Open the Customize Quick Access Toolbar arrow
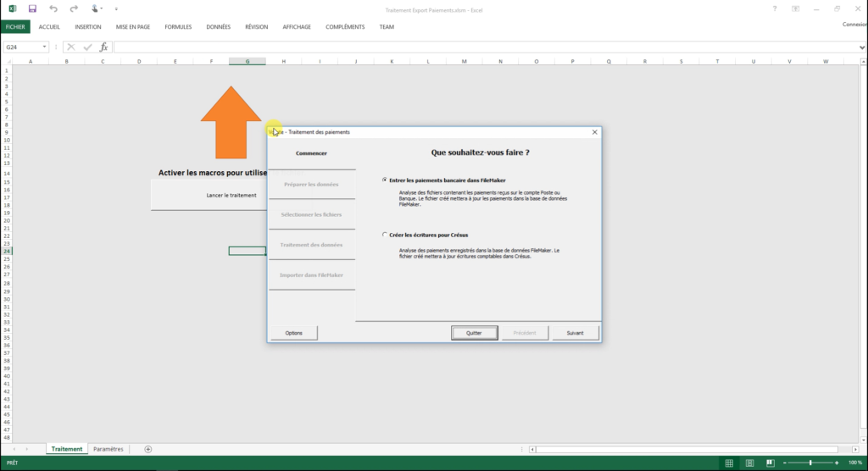 click(116, 9)
